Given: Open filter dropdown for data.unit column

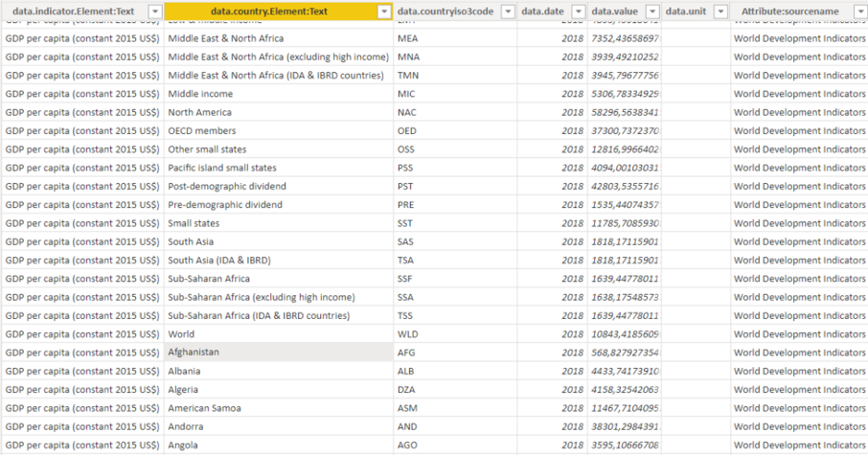Looking at the screenshot, I should [720, 11].
